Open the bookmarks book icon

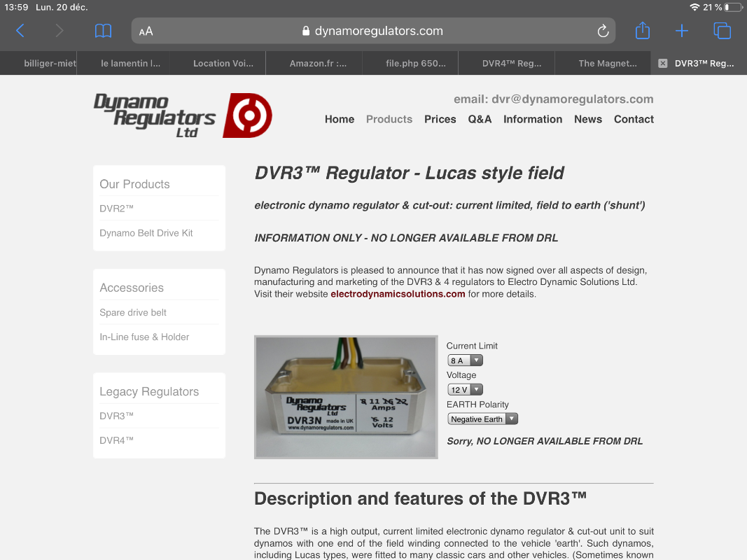pos(103,31)
